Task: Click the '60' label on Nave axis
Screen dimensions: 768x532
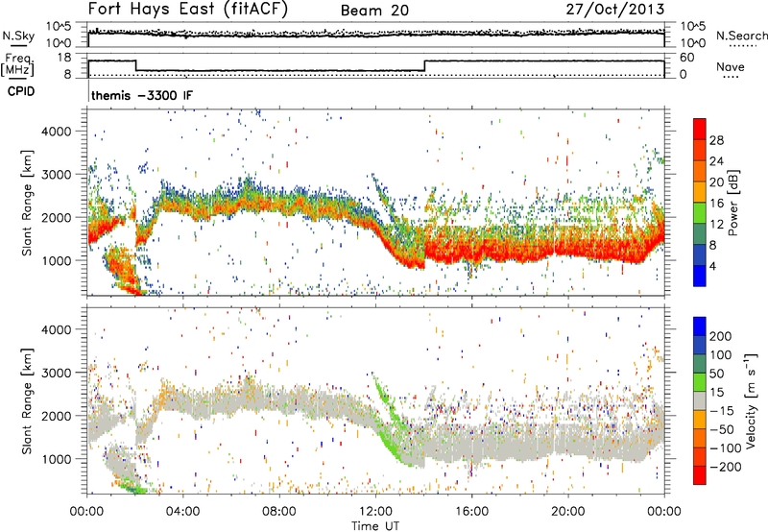Action: [687, 58]
